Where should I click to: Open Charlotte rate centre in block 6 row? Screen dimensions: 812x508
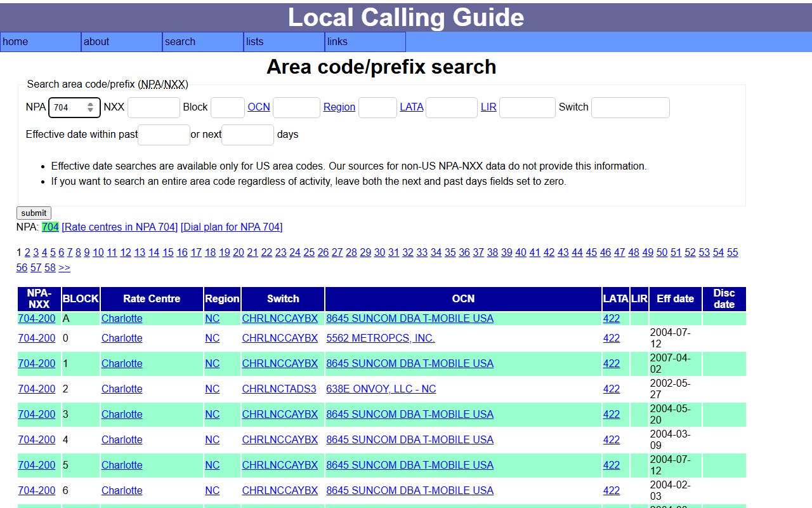point(122,491)
